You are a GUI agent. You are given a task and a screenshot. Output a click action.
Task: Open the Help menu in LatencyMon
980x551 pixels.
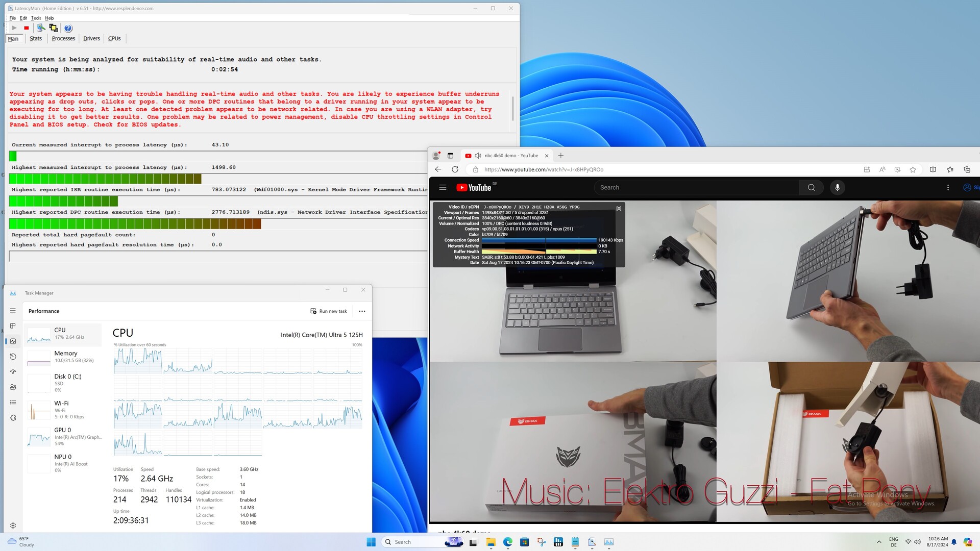[x=49, y=18]
